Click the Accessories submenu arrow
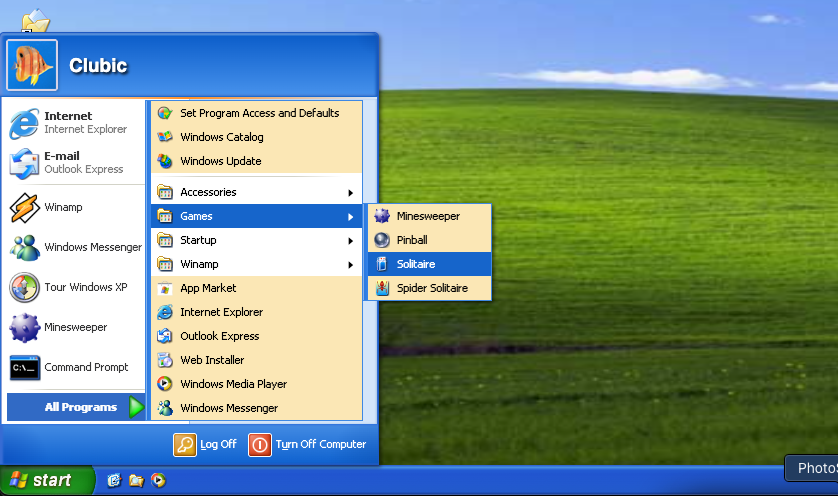Viewport: 838px width, 496px height. (x=351, y=192)
